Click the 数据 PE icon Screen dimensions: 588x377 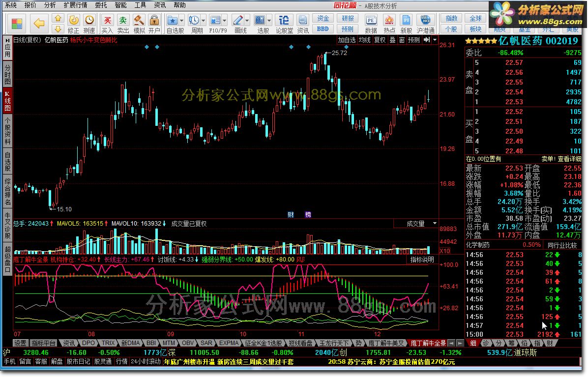point(371,20)
